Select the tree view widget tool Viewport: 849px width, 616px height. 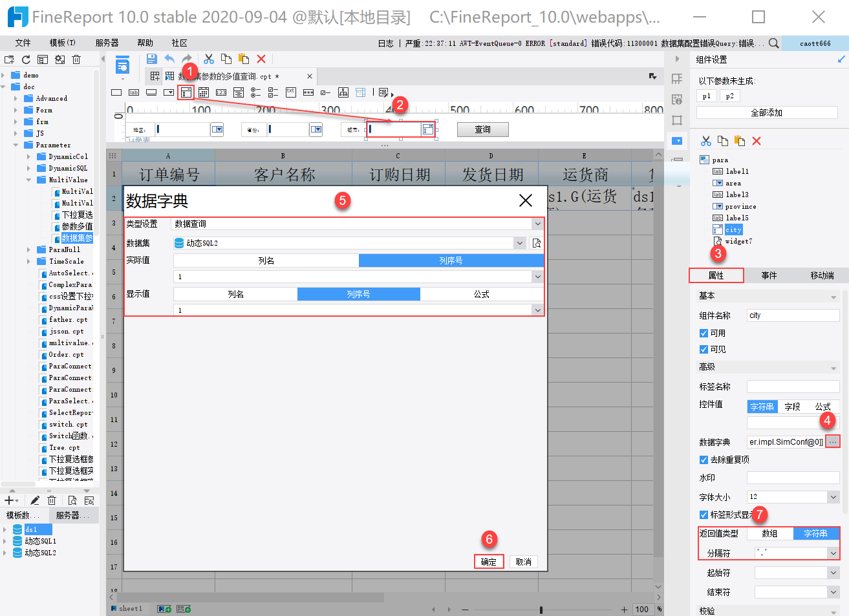tap(343, 92)
